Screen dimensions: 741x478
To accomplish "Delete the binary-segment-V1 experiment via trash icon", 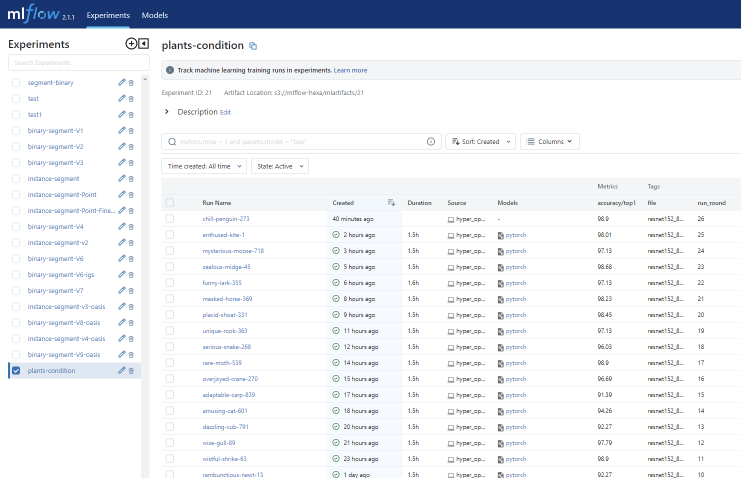I will point(131,130).
